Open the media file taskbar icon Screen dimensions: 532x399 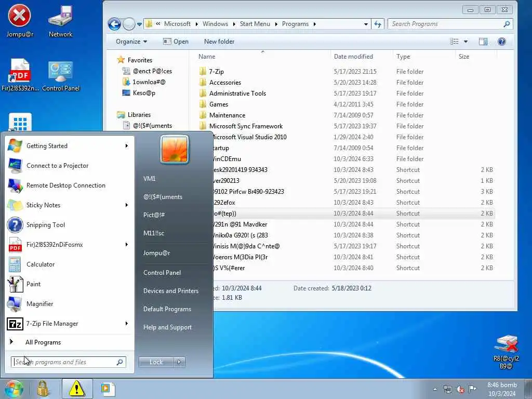point(108,389)
